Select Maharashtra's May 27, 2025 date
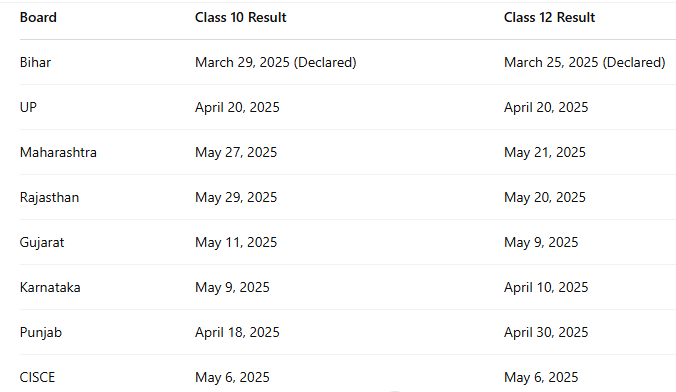Viewport: 676px width, 392px height. pyautogui.click(x=236, y=152)
